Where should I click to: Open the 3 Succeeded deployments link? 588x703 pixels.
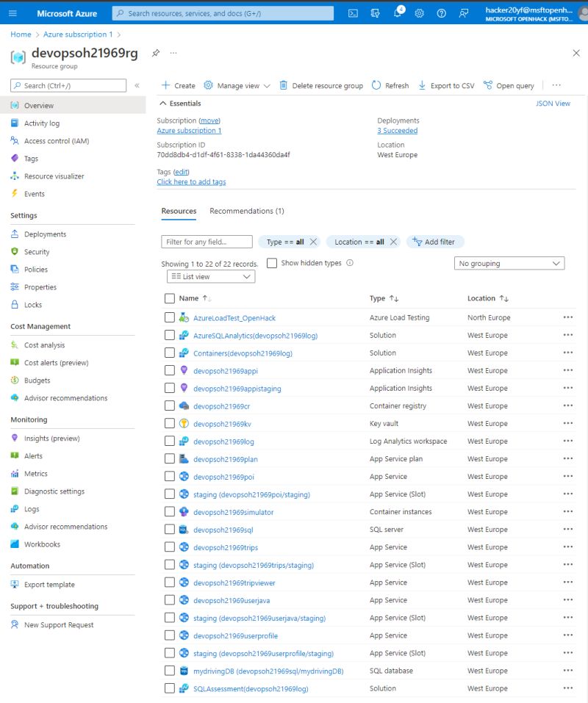coord(398,131)
